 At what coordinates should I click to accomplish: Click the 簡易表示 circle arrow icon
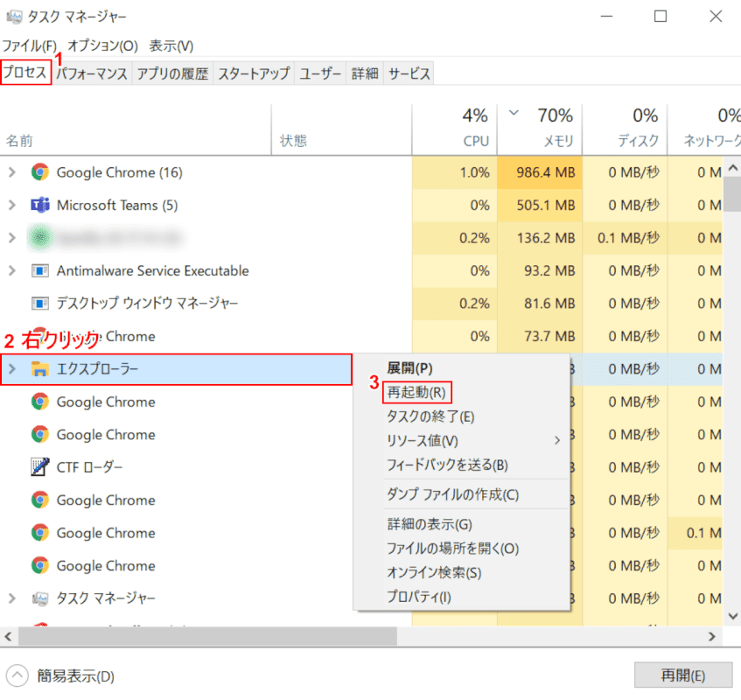click(x=17, y=675)
